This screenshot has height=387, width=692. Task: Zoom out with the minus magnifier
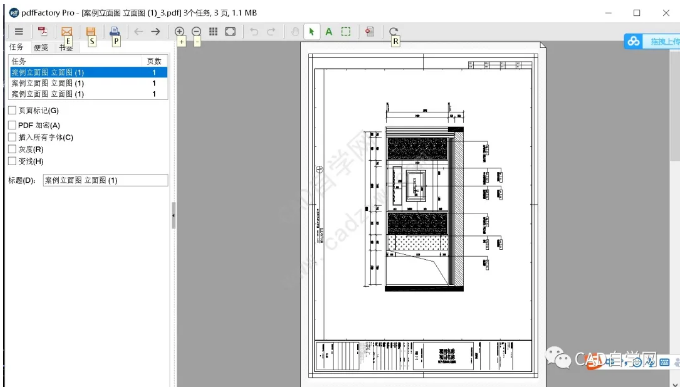coord(196,32)
